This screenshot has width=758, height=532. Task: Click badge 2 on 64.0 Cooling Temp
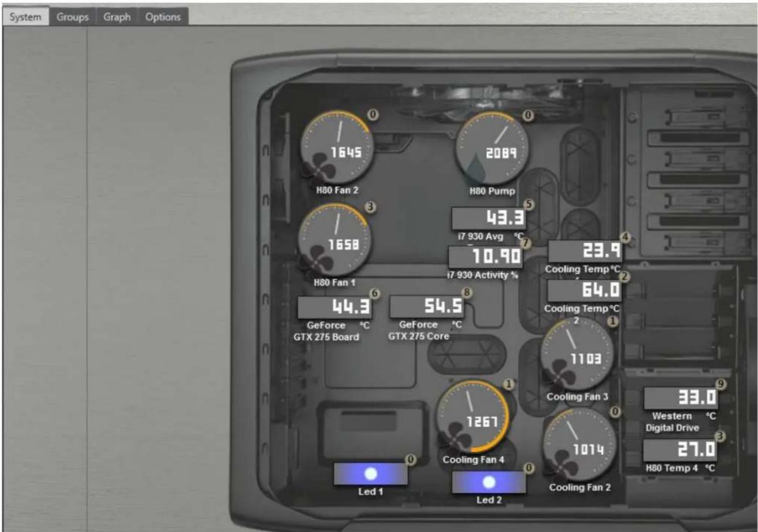[x=624, y=276]
